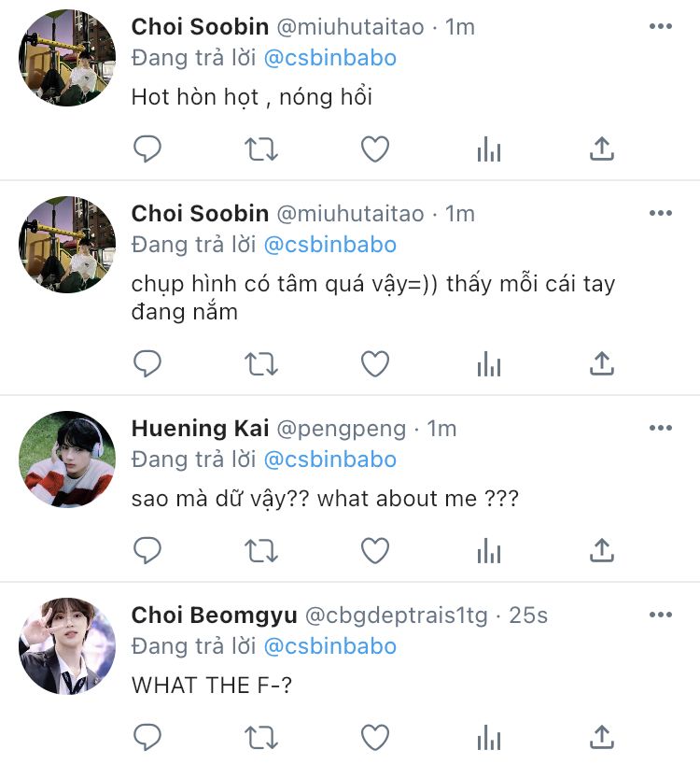The height and width of the screenshot is (764, 700).
Task: Open the Huening Kai profile name
Action: click(200, 429)
